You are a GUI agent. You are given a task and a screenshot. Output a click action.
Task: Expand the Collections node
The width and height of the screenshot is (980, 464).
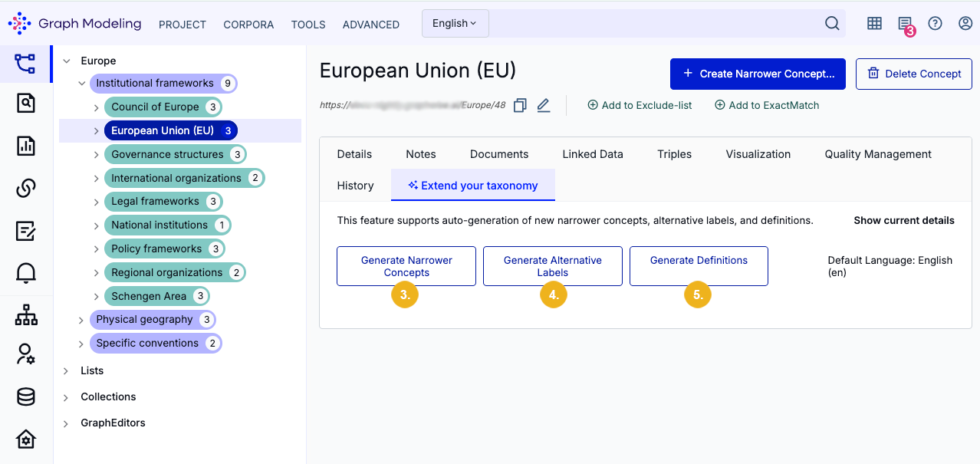coord(67,397)
